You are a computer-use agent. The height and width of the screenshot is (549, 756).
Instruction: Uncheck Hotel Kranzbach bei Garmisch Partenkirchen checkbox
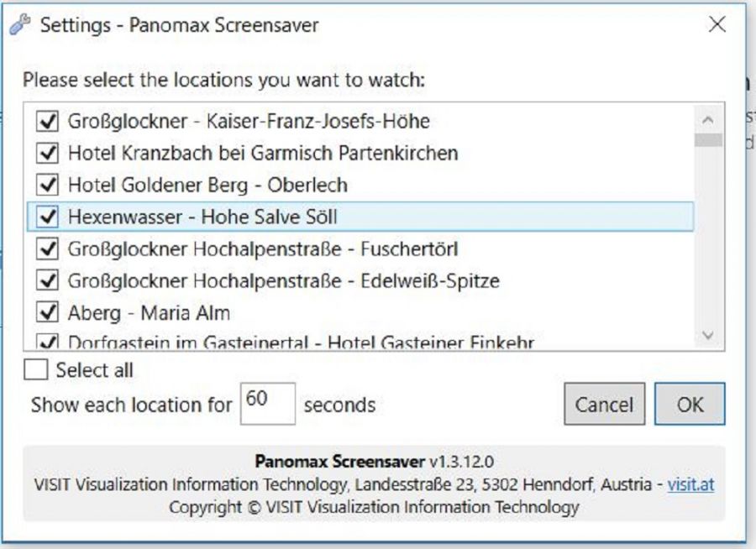(47, 153)
